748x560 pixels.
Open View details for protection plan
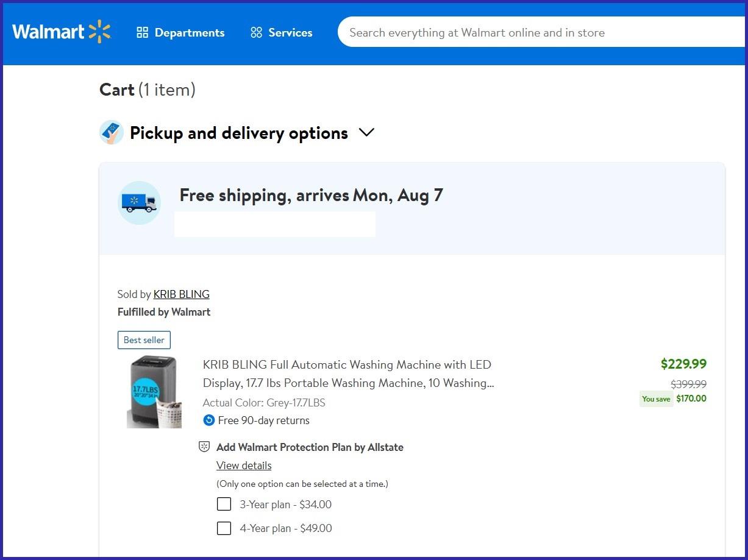coord(244,466)
